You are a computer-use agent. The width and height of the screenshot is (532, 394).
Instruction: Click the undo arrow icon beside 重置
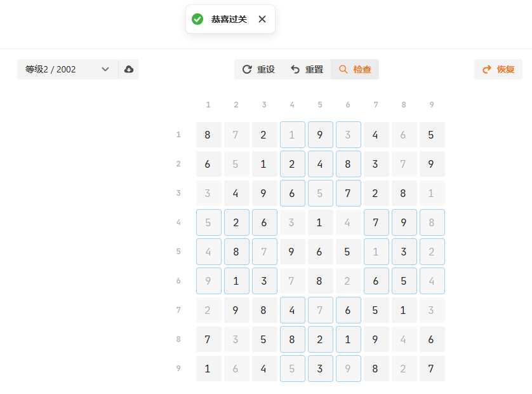[295, 69]
